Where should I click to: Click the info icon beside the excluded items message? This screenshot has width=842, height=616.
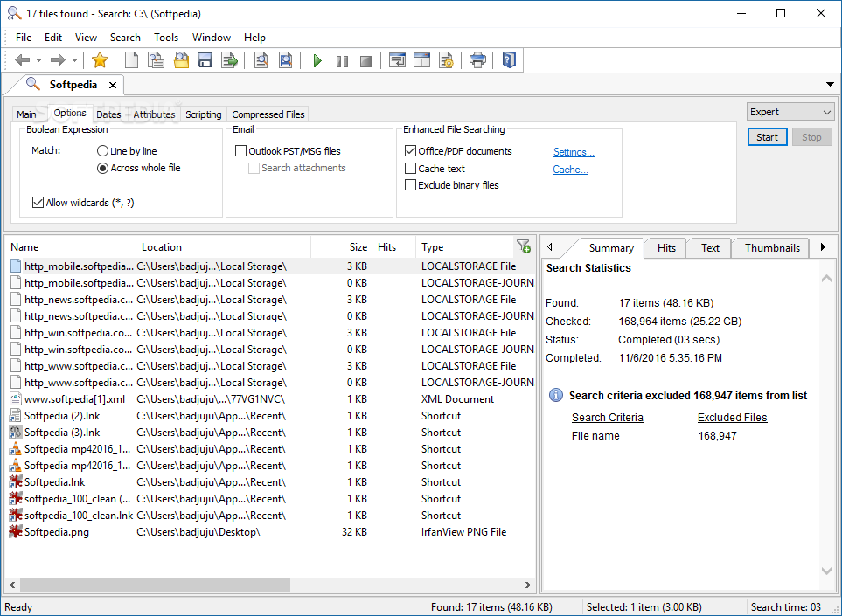pos(556,396)
